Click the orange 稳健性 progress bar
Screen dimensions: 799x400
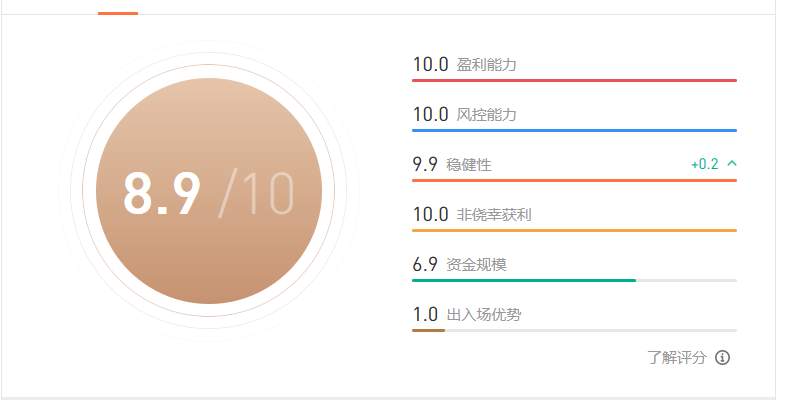[x=574, y=180]
